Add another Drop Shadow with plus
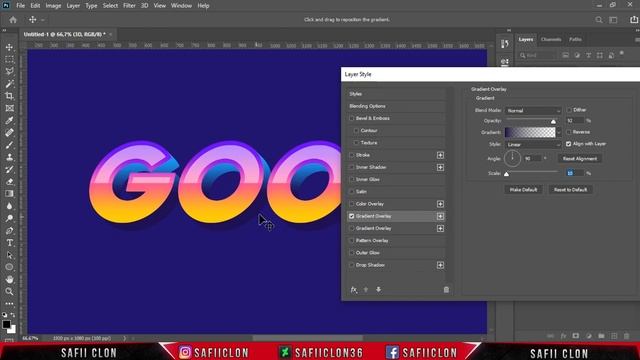The height and width of the screenshot is (360, 640). (440, 265)
